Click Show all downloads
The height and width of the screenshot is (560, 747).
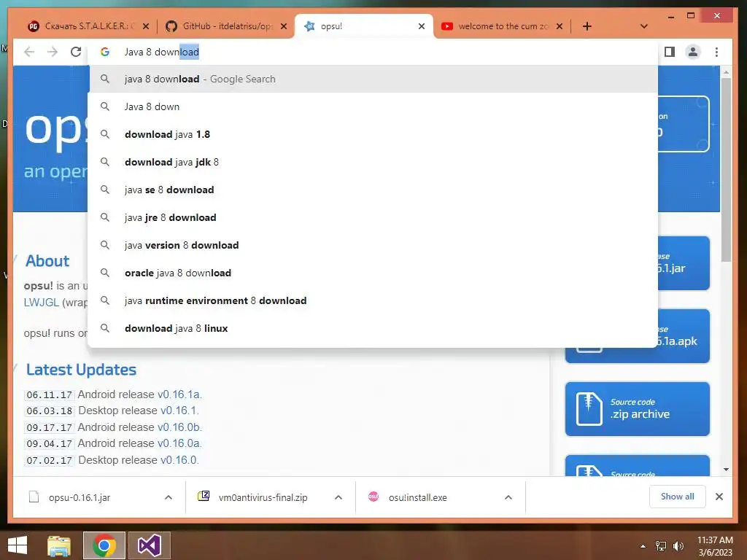click(677, 496)
